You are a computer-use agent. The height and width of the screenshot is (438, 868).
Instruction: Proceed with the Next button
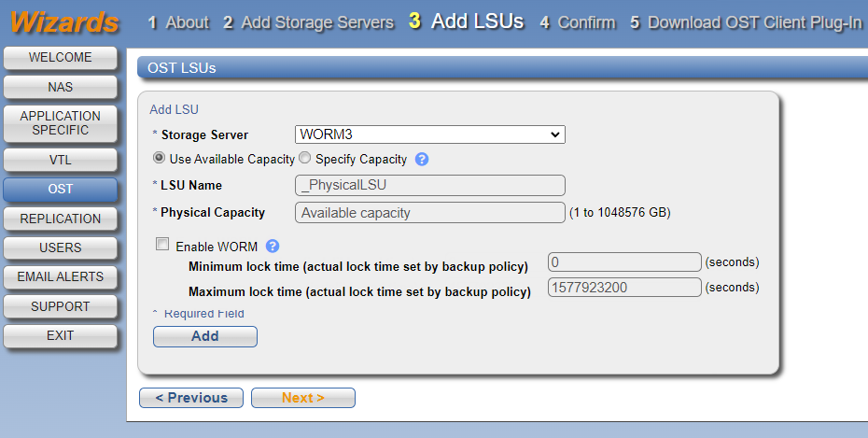click(x=303, y=398)
